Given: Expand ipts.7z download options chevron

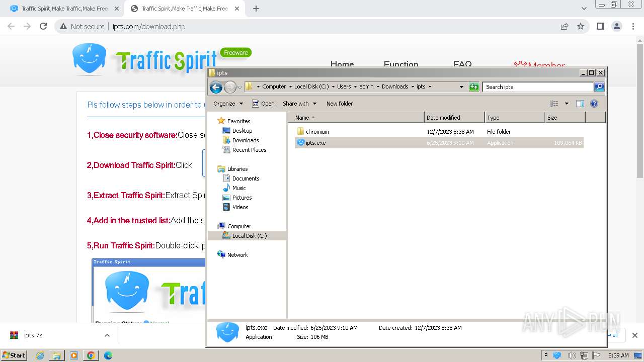Looking at the screenshot, I should click(x=107, y=335).
